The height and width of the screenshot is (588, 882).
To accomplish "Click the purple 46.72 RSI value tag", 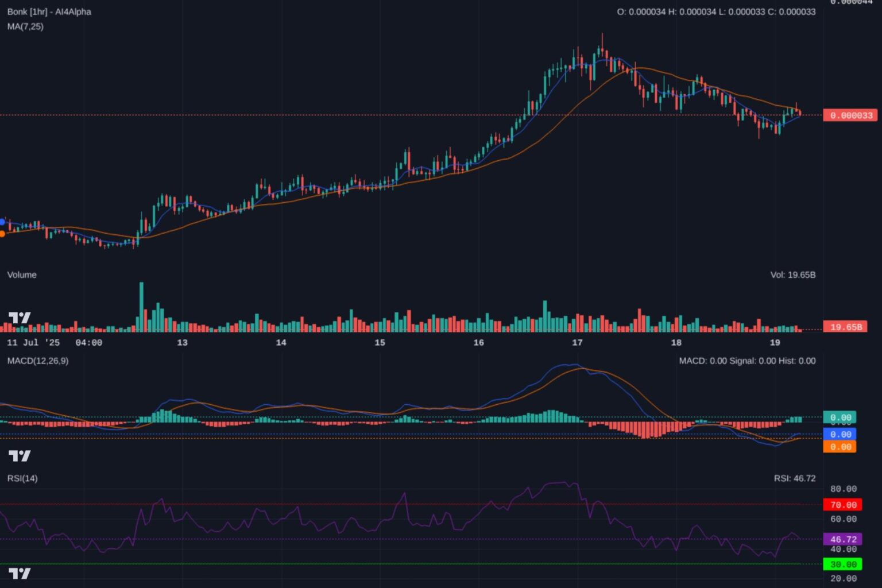I will click(x=844, y=539).
